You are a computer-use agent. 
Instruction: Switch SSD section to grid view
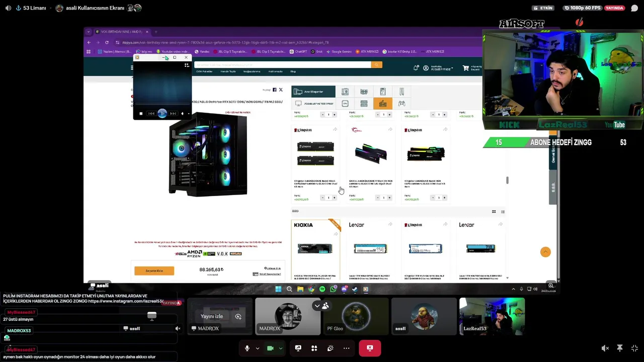494,212
